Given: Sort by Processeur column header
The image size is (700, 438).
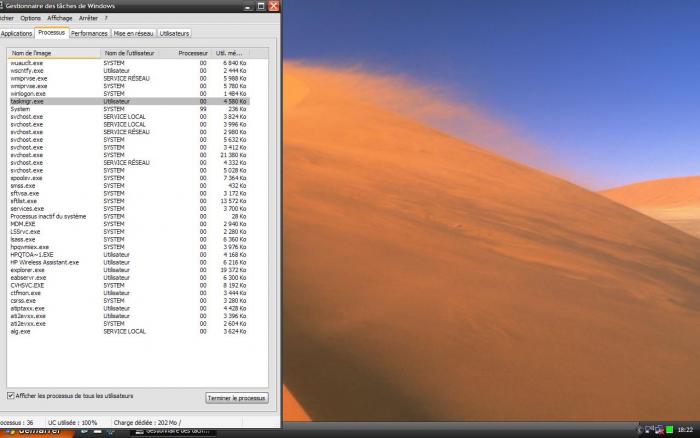Looking at the screenshot, I should (x=193, y=53).
